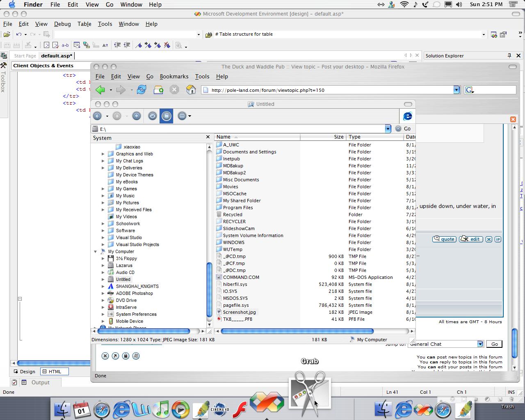Reload the page in Firefox
Viewport: 525px width, 420px height.
pyautogui.click(x=142, y=90)
